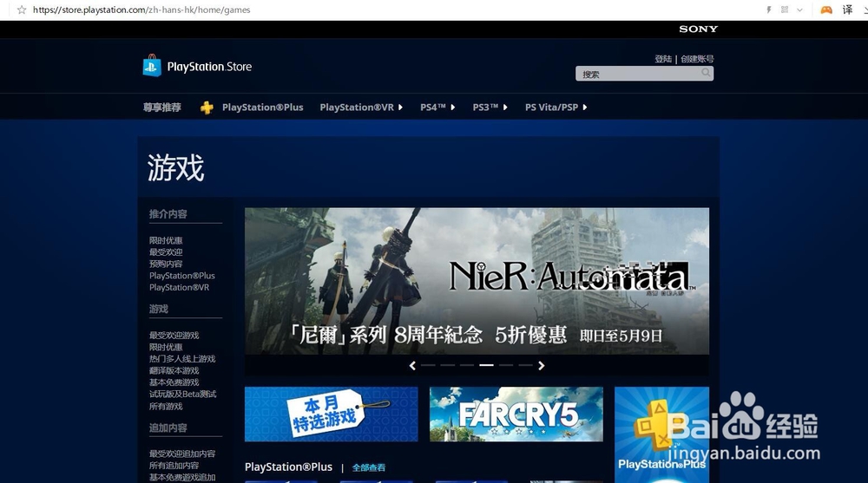Select the third carousel indicator dash
This screenshot has width=868, height=483.
(467, 365)
